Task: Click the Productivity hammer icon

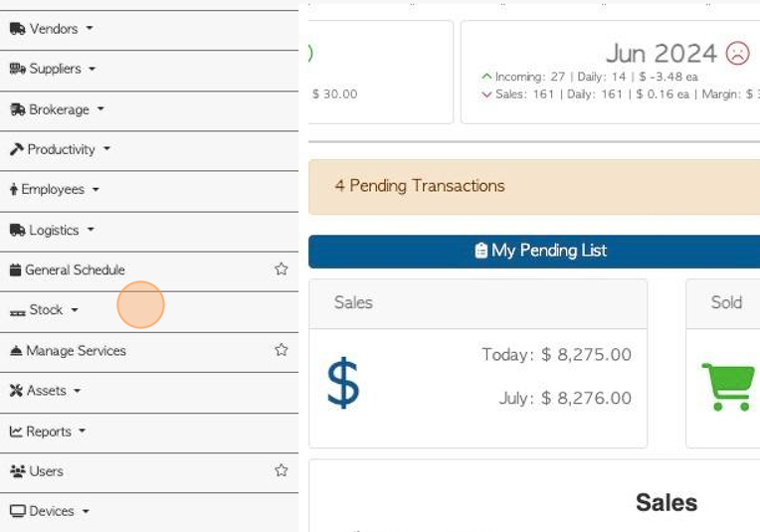Action: pos(17,149)
